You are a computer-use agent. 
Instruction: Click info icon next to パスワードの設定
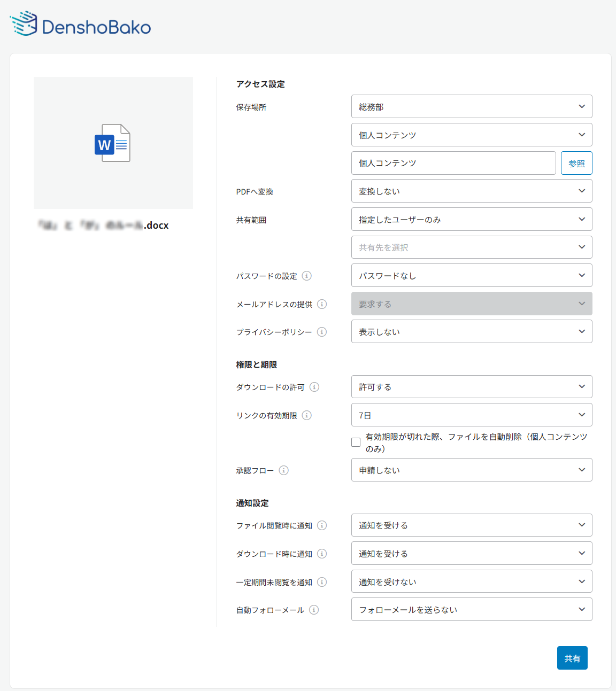[307, 276]
